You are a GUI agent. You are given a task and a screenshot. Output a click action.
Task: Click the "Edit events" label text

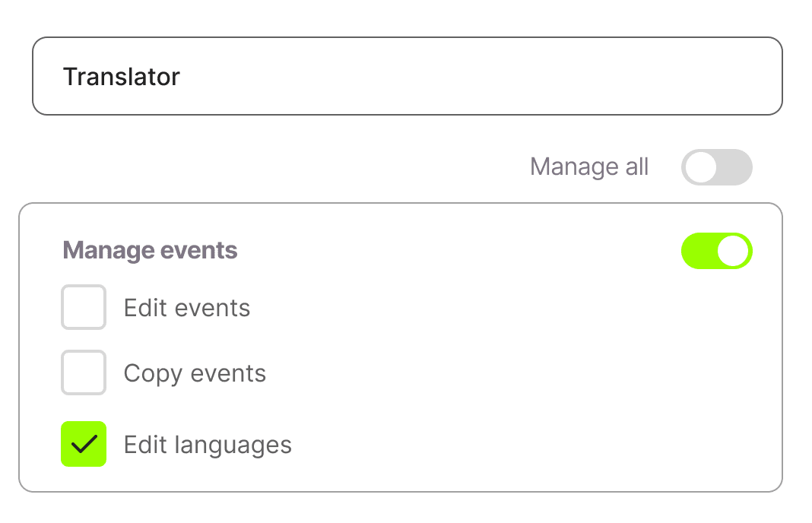point(187,308)
